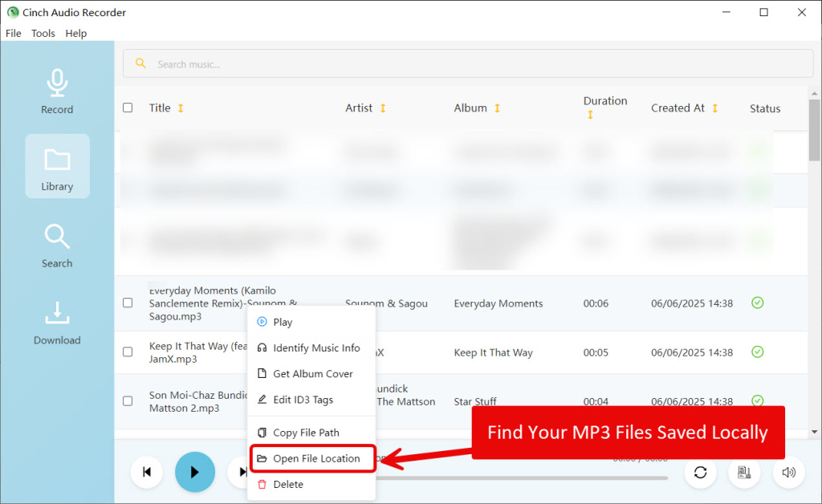Toggle the repeat loop icon
Screen dimensions: 822x504
[x=700, y=473]
